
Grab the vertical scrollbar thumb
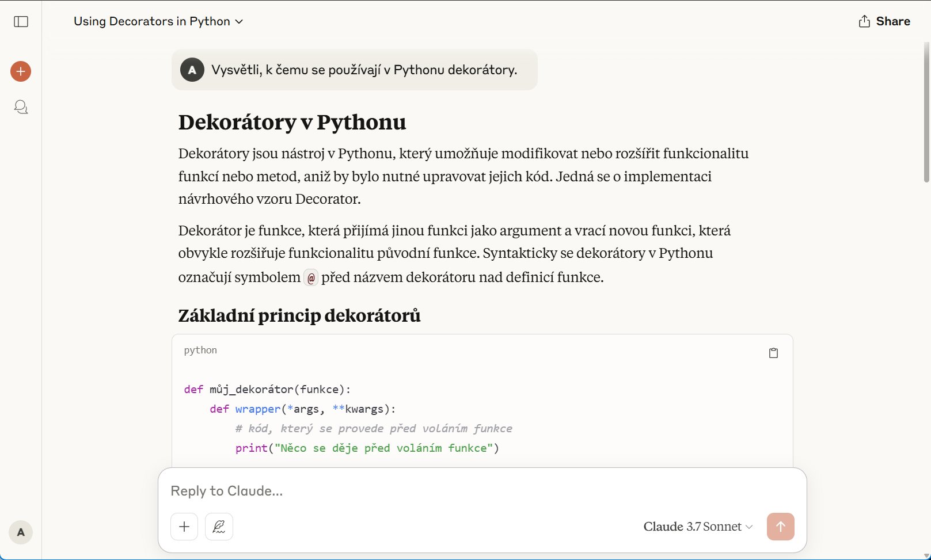[x=926, y=112]
